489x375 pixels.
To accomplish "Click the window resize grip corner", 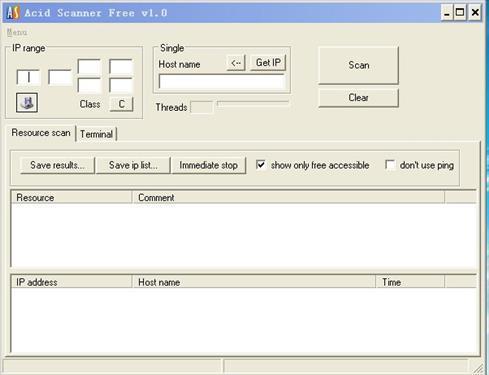I will [478, 368].
